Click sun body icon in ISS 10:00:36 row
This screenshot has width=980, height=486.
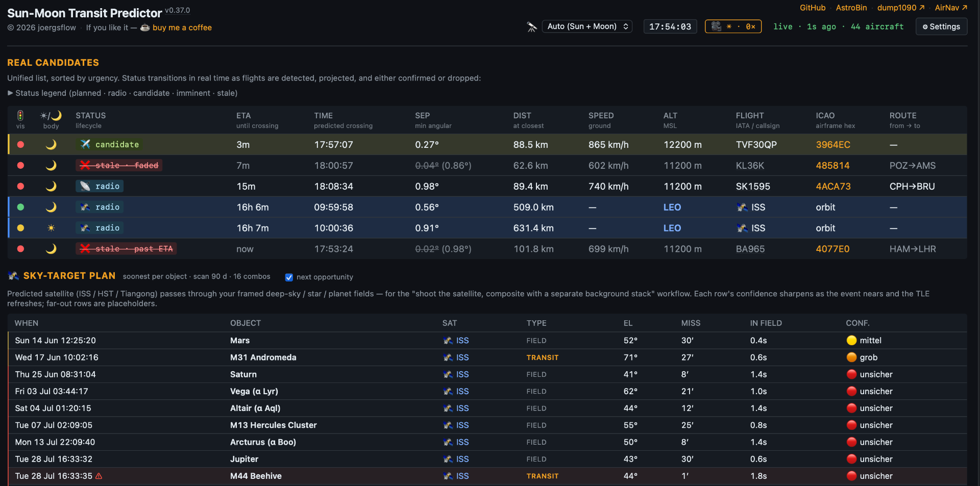51,228
